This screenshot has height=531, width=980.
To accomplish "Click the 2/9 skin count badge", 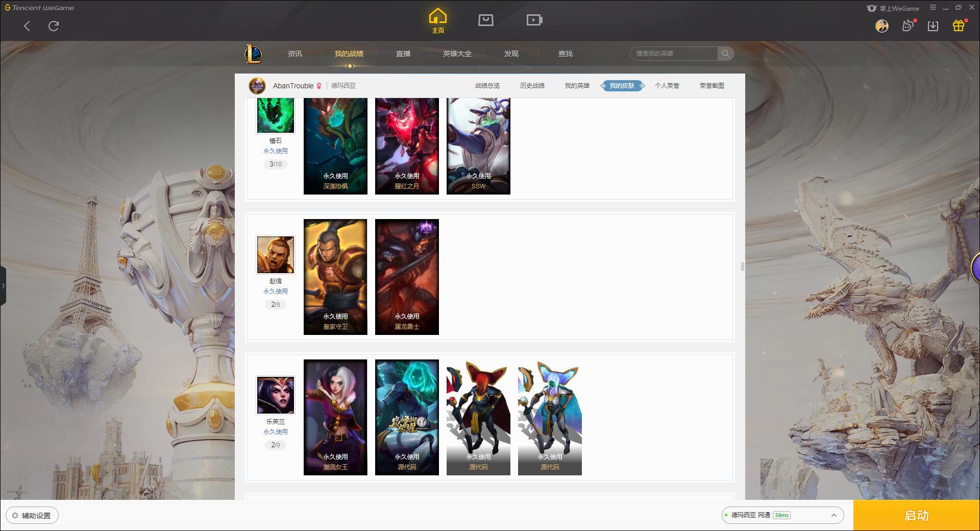I will [276, 445].
